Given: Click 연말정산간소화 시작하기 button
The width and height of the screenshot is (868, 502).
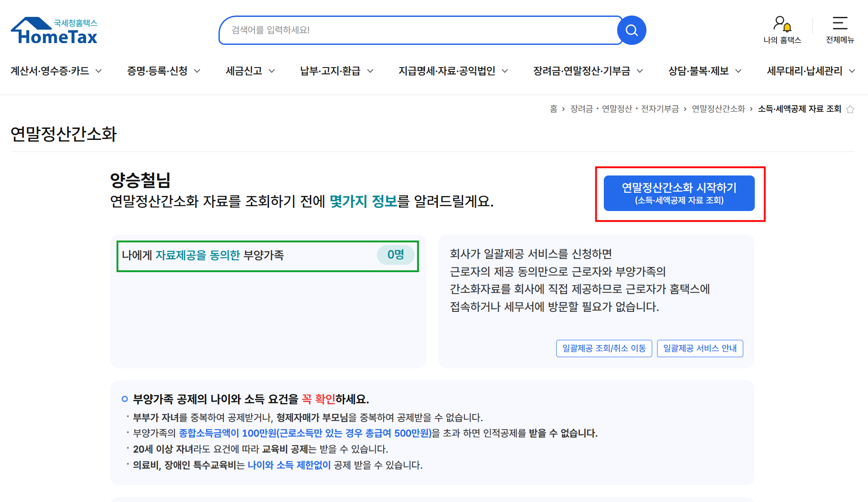Looking at the screenshot, I should [679, 193].
